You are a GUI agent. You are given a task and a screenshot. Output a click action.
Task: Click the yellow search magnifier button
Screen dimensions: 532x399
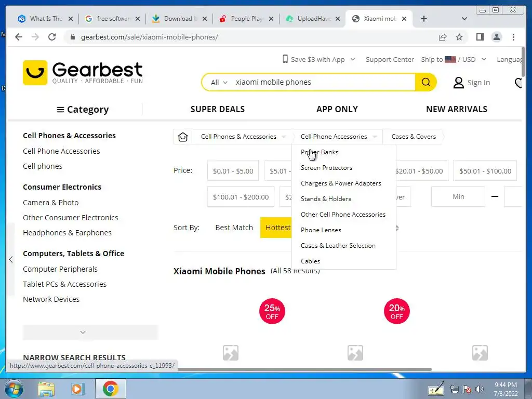426,82
